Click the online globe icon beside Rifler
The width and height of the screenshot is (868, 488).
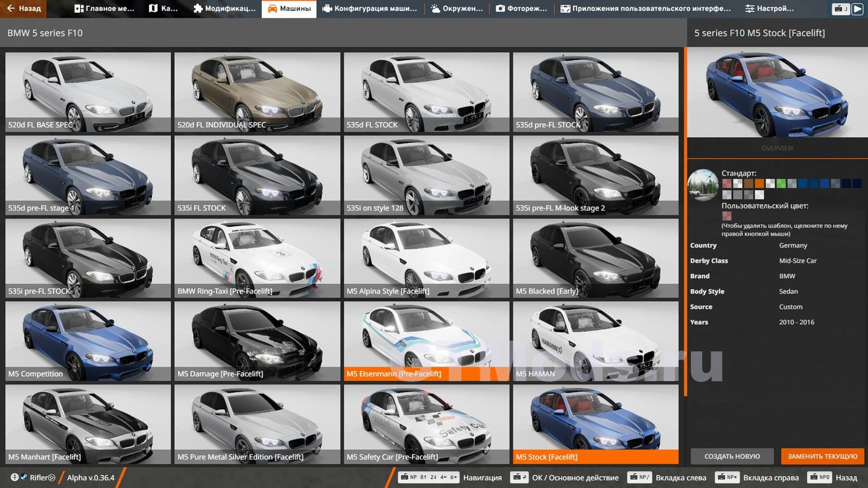15,477
